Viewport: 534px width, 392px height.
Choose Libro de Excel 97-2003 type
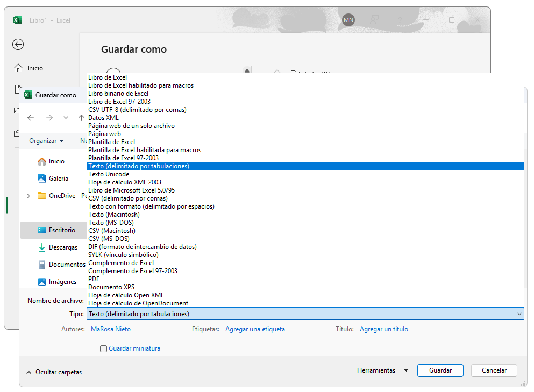(x=305, y=102)
